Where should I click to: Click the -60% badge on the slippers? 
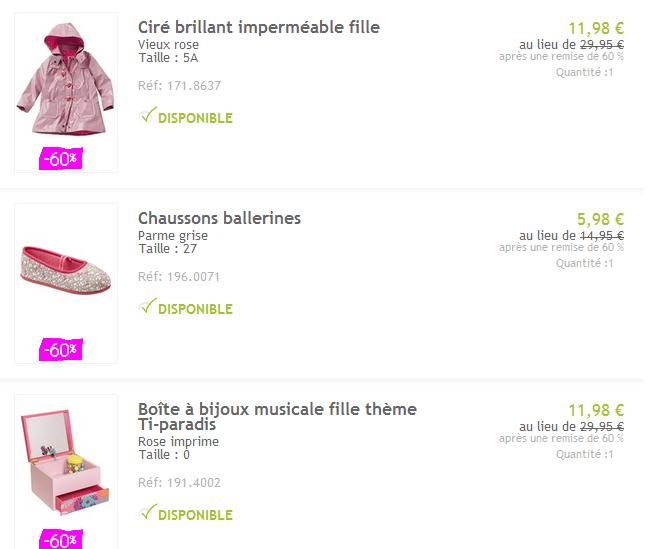click(60, 349)
